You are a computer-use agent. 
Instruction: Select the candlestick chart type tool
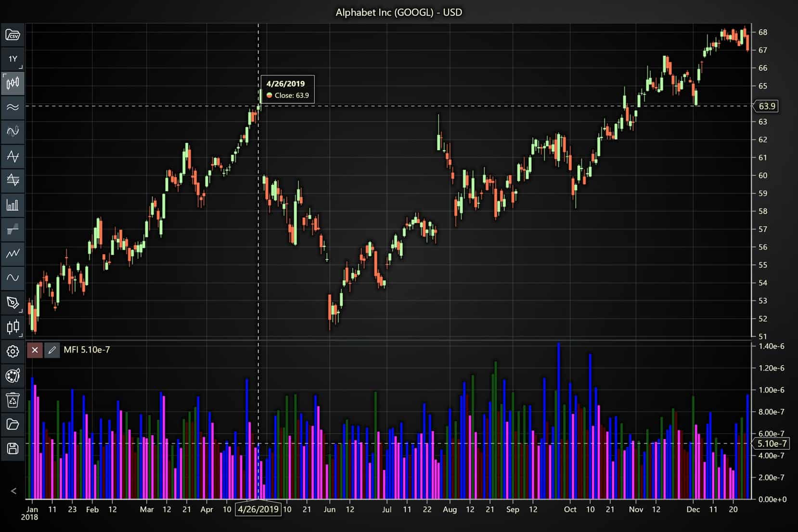coord(13,83)
